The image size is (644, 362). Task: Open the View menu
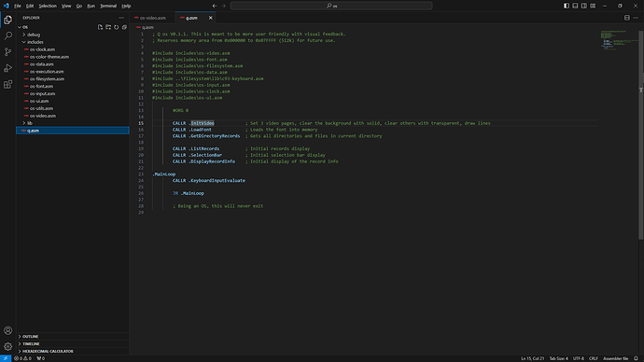(66, 6)
